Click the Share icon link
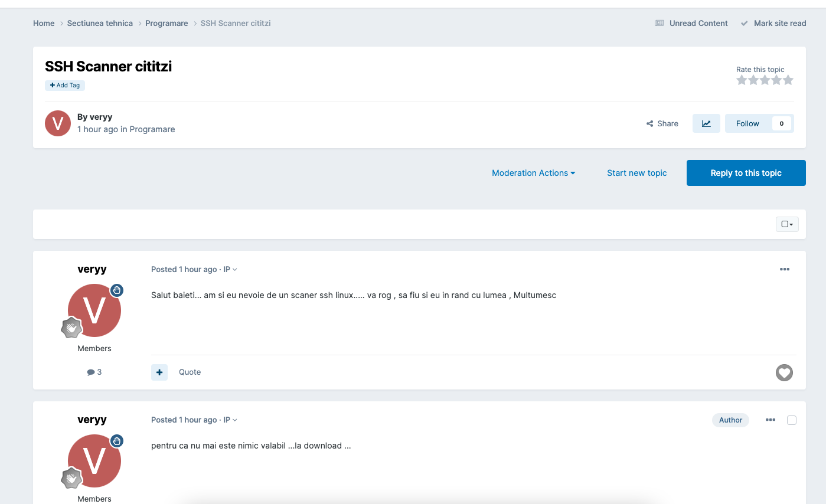 pyautogui.click(x=662, y=124)
